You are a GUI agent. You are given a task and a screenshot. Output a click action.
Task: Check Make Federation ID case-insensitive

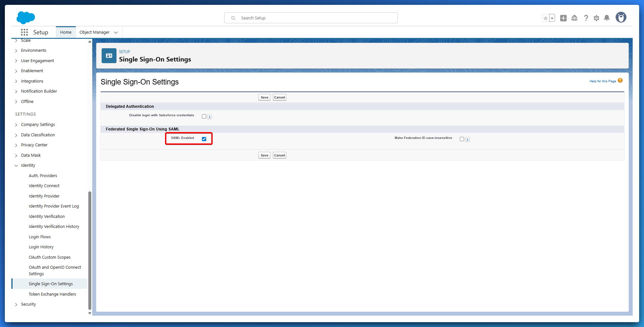(x=462, y=139)
